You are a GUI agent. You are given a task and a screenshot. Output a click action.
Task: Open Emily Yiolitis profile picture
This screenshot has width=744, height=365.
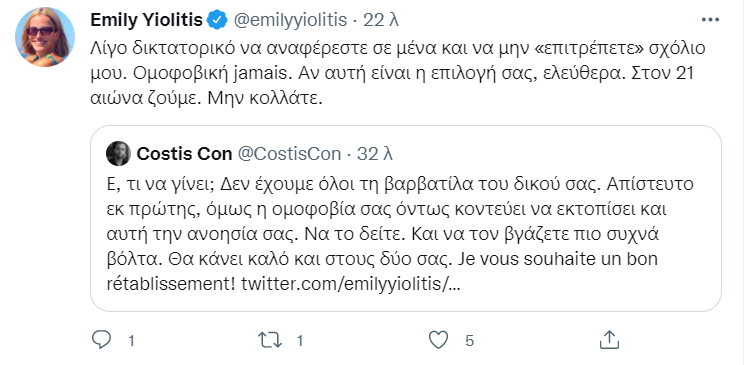tap(45, 37)
